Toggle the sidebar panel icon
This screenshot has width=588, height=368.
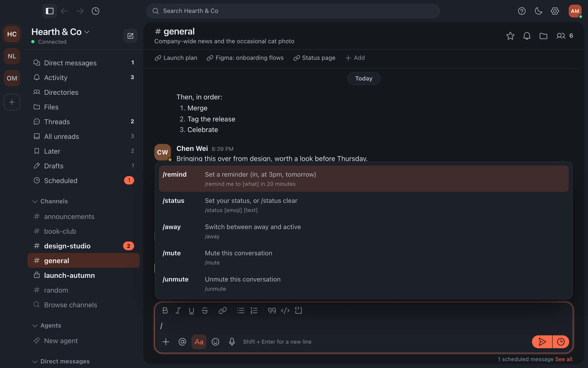(x=50, y=11)
